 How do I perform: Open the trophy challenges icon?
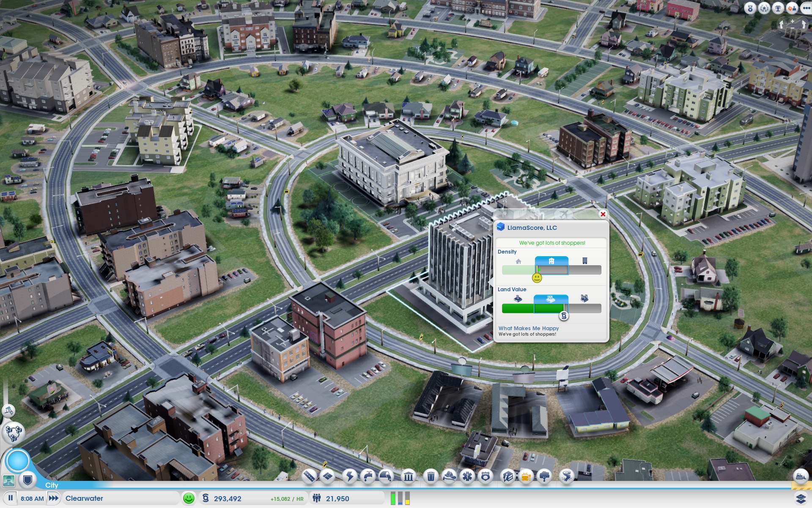[778, 8]
